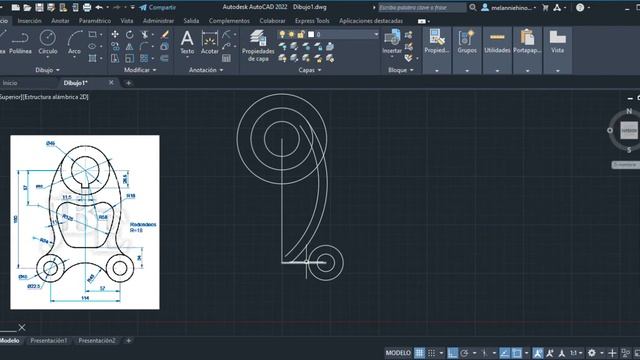Select the Texto annotation tool
The height and width of the screenshot is (360, 640).
(x=187, y=42)
